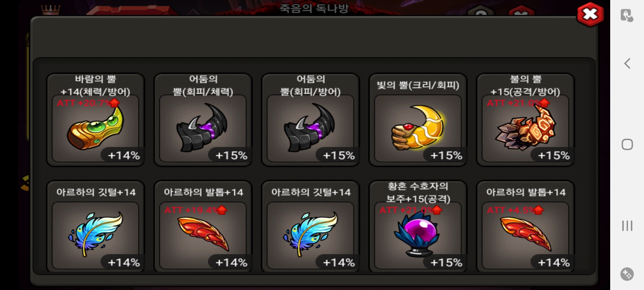Viewport: 644px width, 290px height.
Task: Select the green Wind Horn item (바람의 뿔 +14)
Action: [x=95, y=120]
